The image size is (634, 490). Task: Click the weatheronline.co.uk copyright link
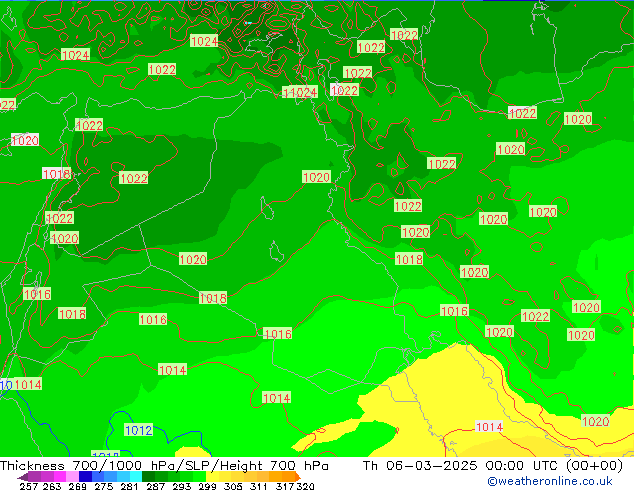tap(550, 481)
